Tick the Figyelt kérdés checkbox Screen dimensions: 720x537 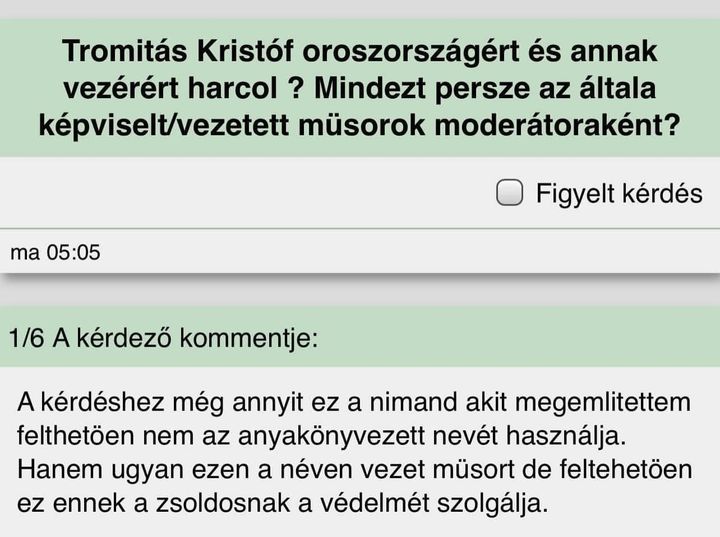point(510,193)
